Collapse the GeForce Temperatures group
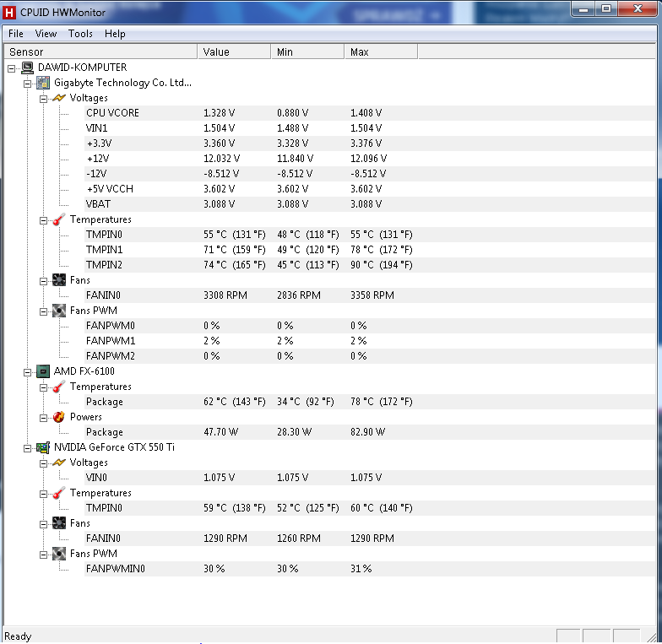 tap(43, 495)
